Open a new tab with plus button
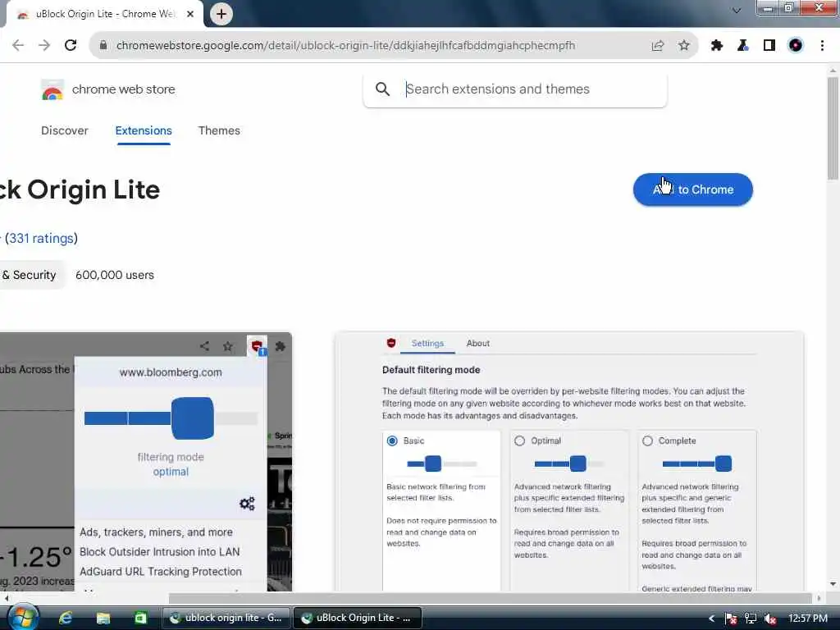The width and height of the screenshot is (840, 630). (221, 14)
